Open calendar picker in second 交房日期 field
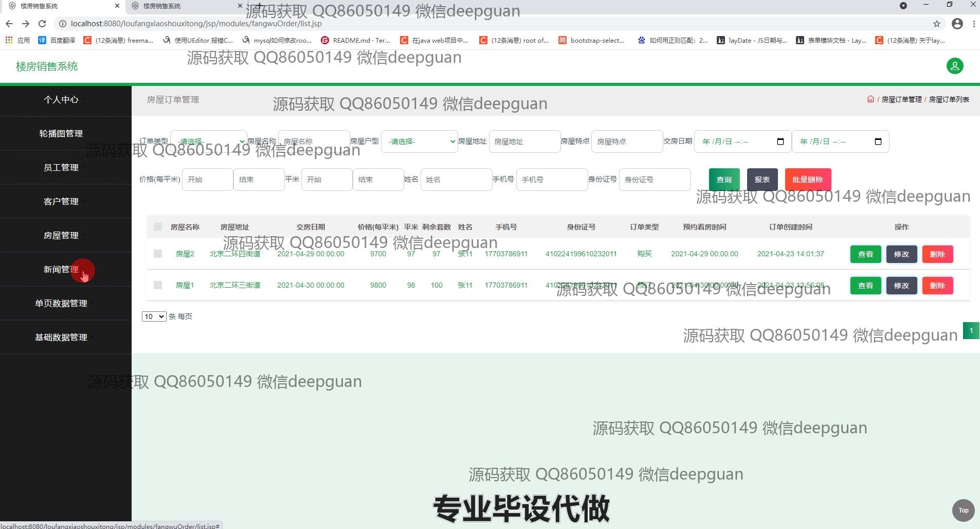 point(878,142)
